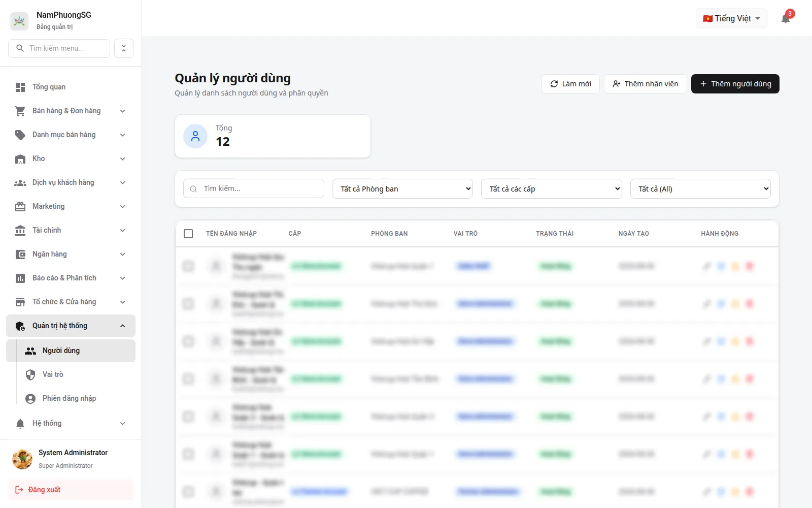
Task: Open Tổng quan dashboard icon
Action: pyautogui.click(x=20, y=87)
